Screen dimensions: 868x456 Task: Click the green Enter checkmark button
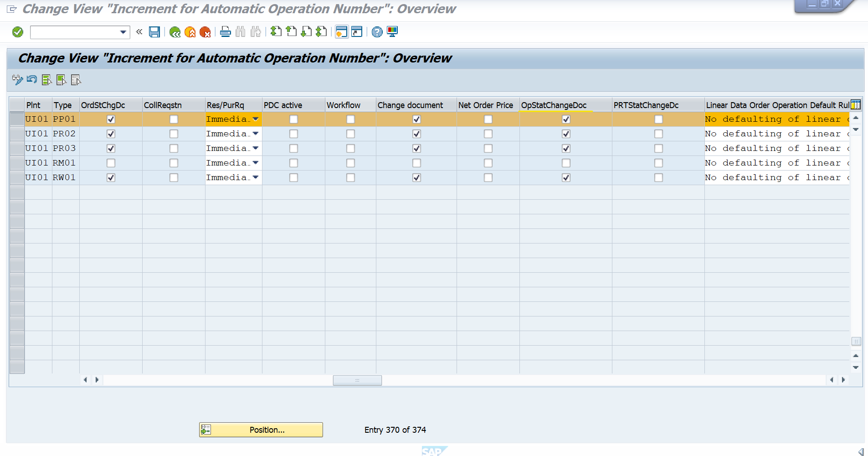tap(18, 32)
